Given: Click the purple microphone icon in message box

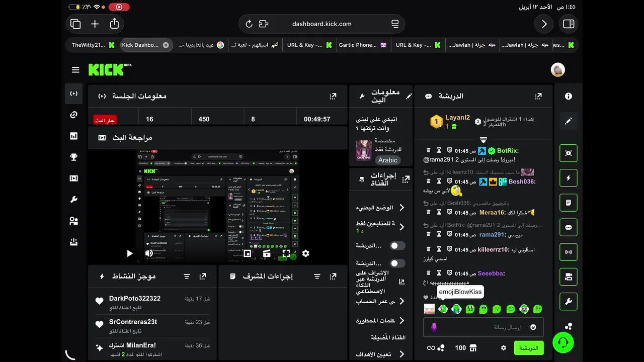Looking at the screenshot, I should pos(434,327).
